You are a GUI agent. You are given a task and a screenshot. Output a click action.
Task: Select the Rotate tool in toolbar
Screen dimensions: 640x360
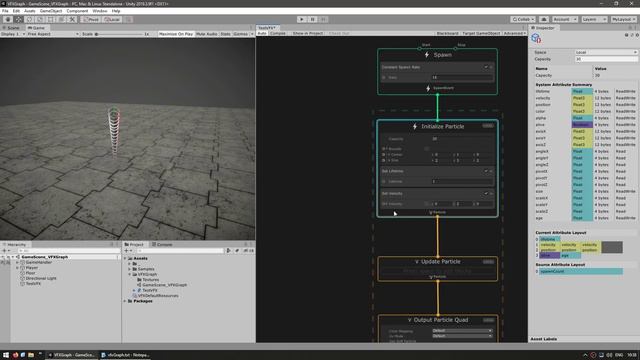pyautogui.click(x=29, y=19)
